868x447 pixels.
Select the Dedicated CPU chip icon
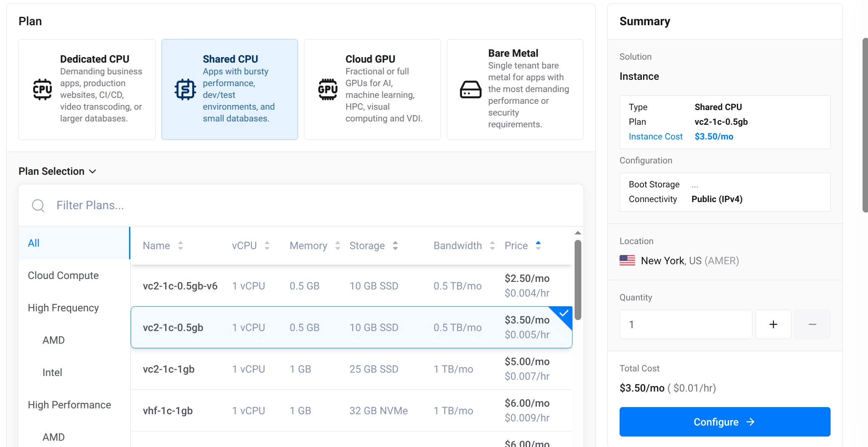coord(42,89)
